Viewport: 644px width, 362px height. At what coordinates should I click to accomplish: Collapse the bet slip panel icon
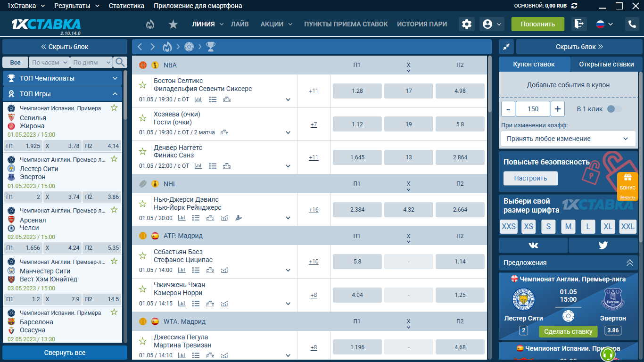[x=506, y=47]
